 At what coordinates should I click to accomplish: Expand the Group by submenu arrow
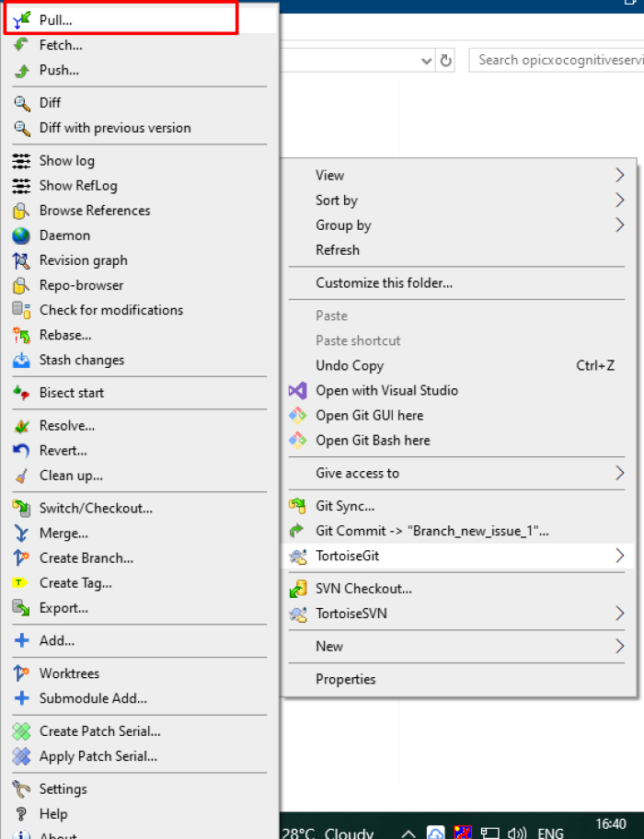pyautogui.click(x=619, y=224)
